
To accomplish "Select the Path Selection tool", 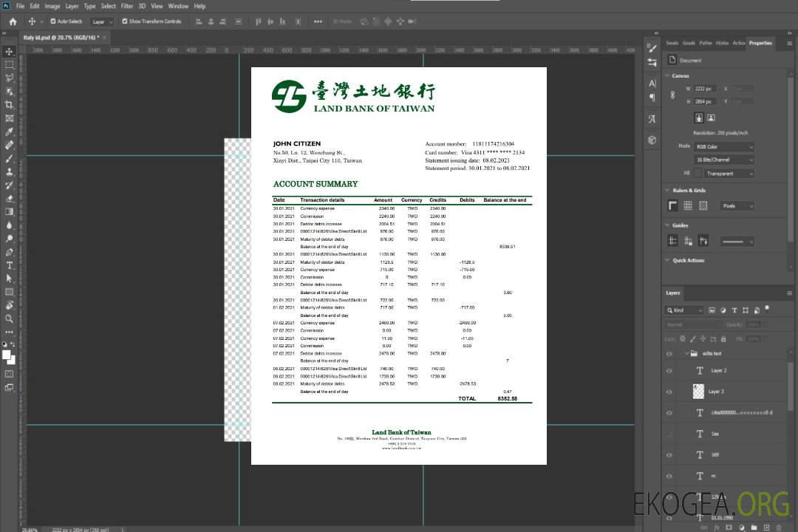I will pyautogui.click(x=9, y=279).
